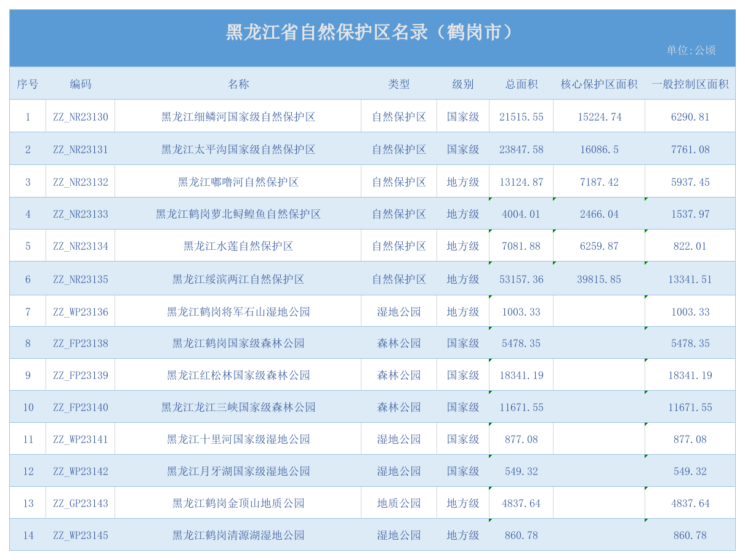Select the 编码 column header
This screenshot has width=745, height=560.
[x=81, y=84]
